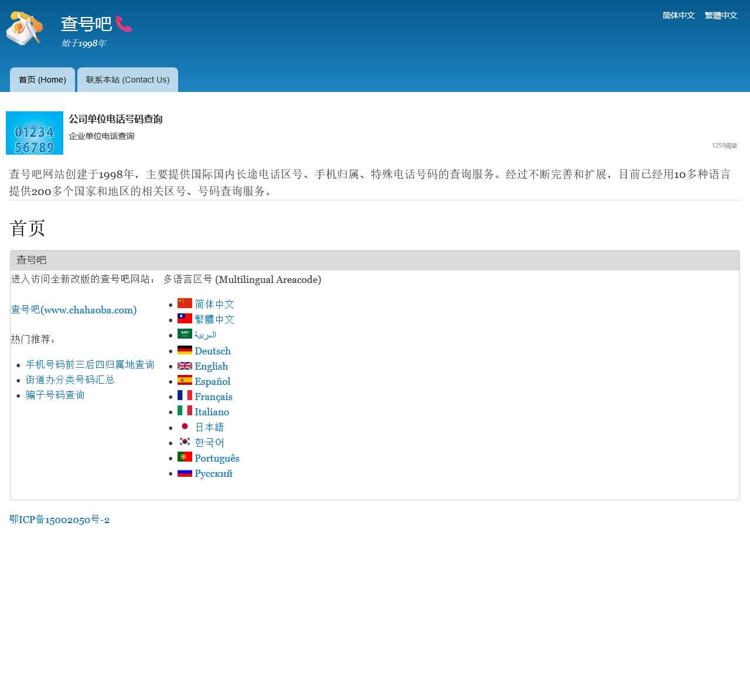Click the Portugal flag icon
750x700 pixels.
[x=185, y=457]
